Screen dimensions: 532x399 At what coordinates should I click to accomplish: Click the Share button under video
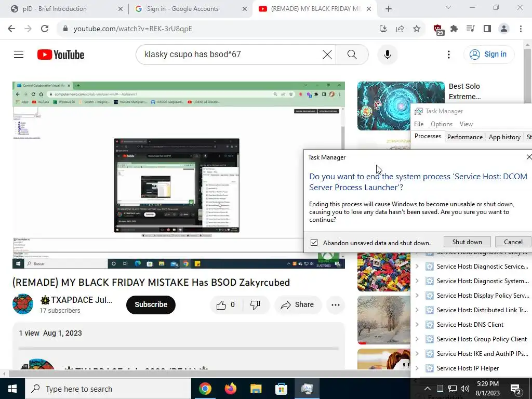click(x=298, y=304)
